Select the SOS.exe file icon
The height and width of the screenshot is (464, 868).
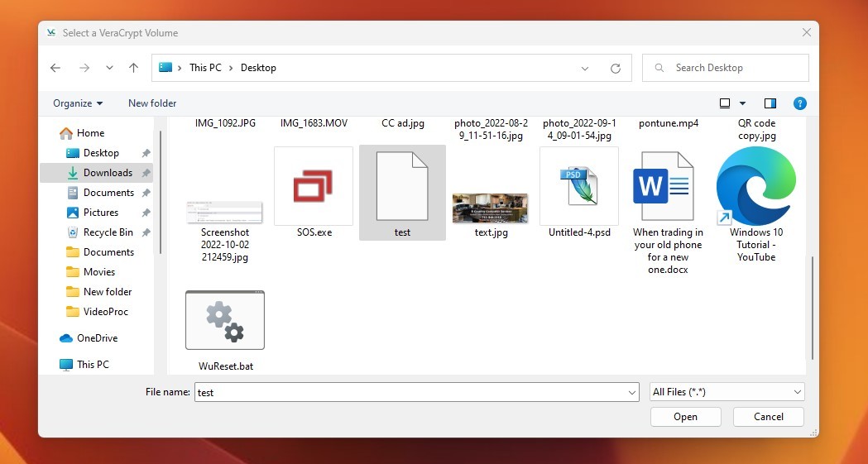click(314, 186)
